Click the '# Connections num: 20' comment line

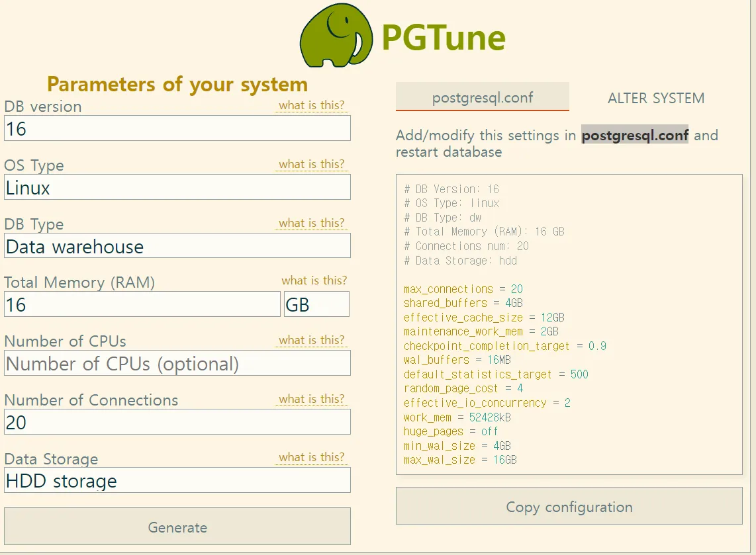(x=467, y=245)
